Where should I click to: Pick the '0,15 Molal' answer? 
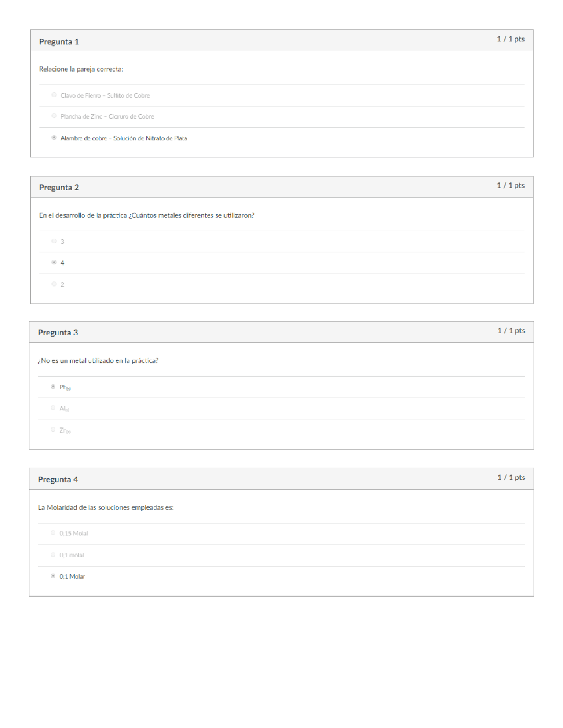[53, 533]
